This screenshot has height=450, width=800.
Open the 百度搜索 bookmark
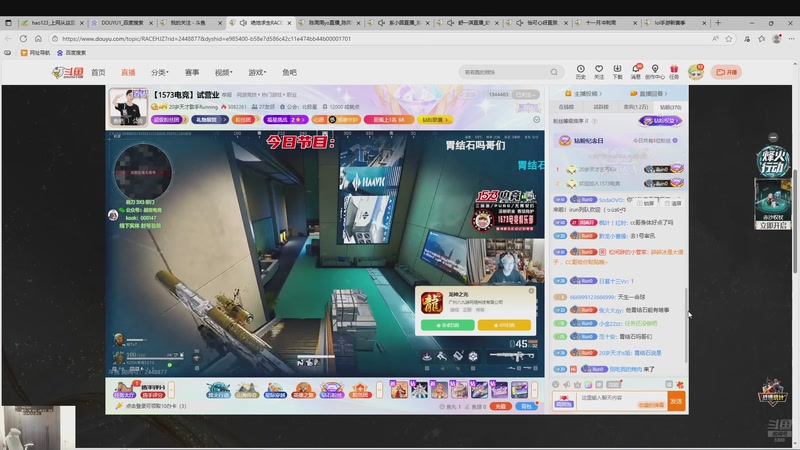tap(71, 53)
